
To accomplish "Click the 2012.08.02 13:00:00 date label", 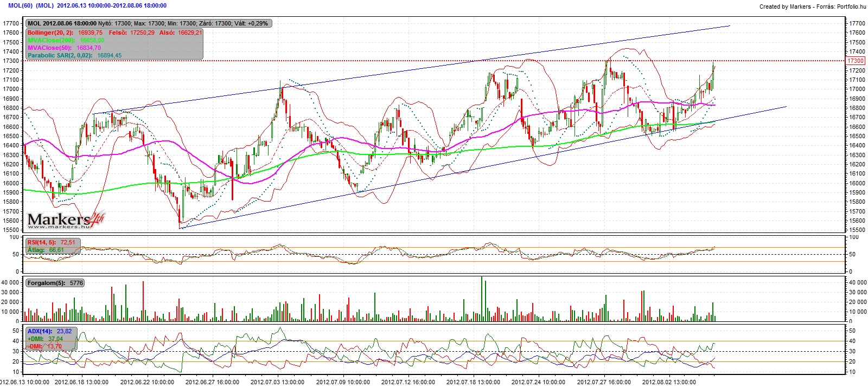I will [669, 382].
